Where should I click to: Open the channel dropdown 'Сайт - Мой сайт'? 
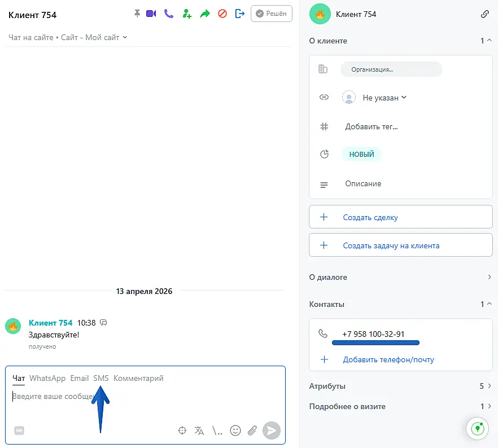pos(106,38)
